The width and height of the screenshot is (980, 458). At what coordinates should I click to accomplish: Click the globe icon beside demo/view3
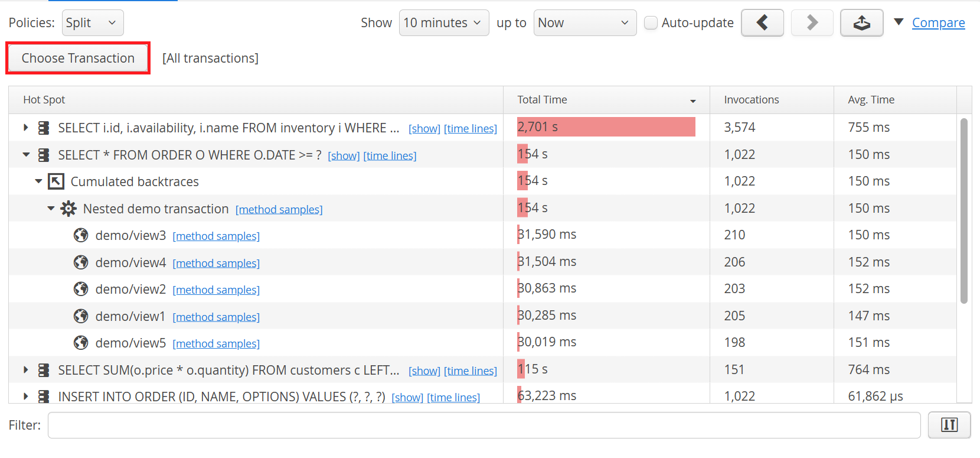coord(81,235)
